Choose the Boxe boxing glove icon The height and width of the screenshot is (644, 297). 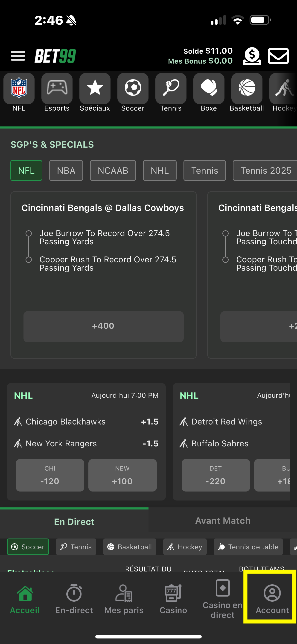click(209, 89)
